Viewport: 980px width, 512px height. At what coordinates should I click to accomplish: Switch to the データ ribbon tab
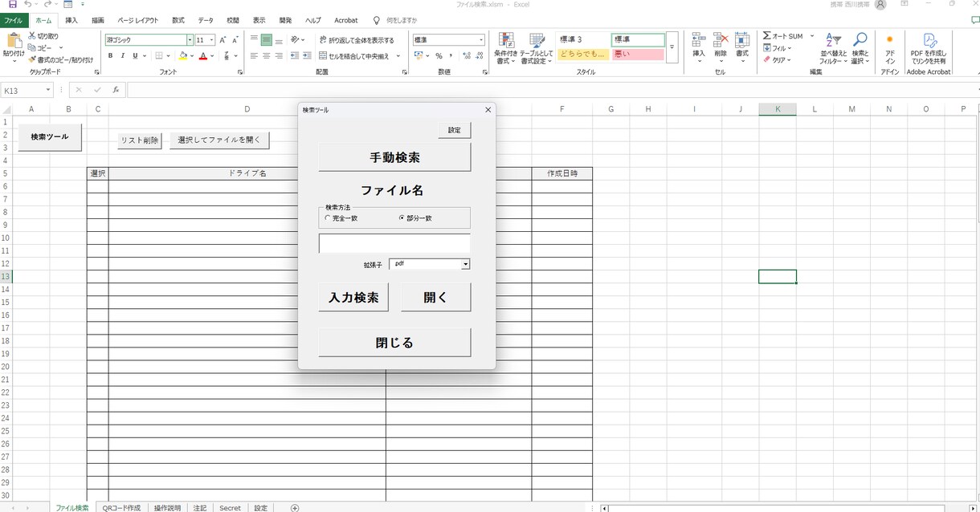(206, 20)
